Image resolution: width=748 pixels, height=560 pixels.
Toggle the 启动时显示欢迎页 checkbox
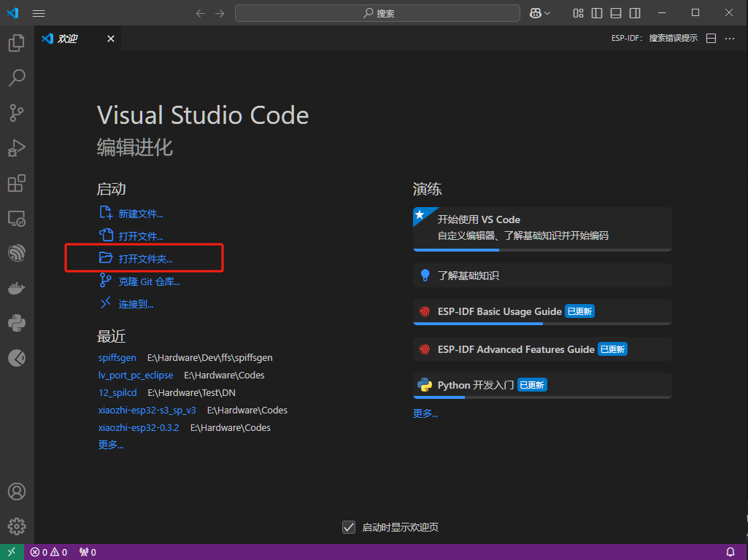coord(349,527)
